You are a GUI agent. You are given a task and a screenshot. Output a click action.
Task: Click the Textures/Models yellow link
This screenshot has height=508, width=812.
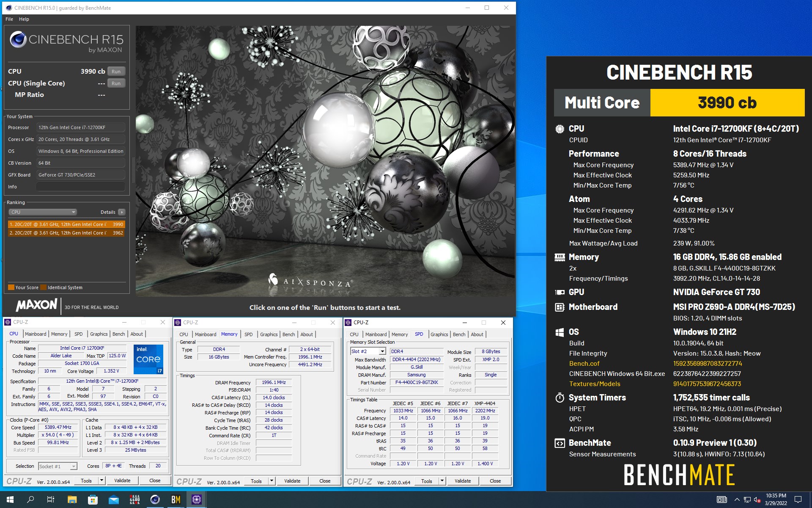[595, 384]
